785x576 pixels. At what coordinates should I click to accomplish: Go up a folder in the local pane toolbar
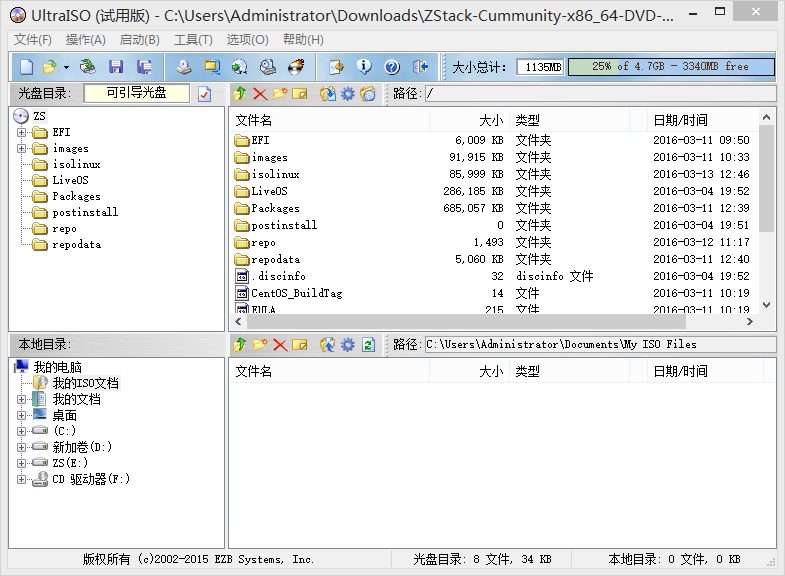pos(240,345)
